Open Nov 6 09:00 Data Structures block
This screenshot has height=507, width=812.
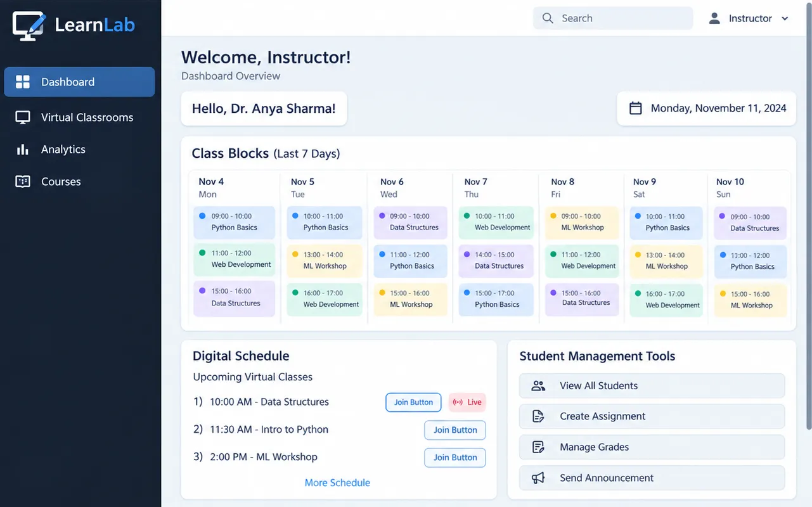(x=411, y=222)
